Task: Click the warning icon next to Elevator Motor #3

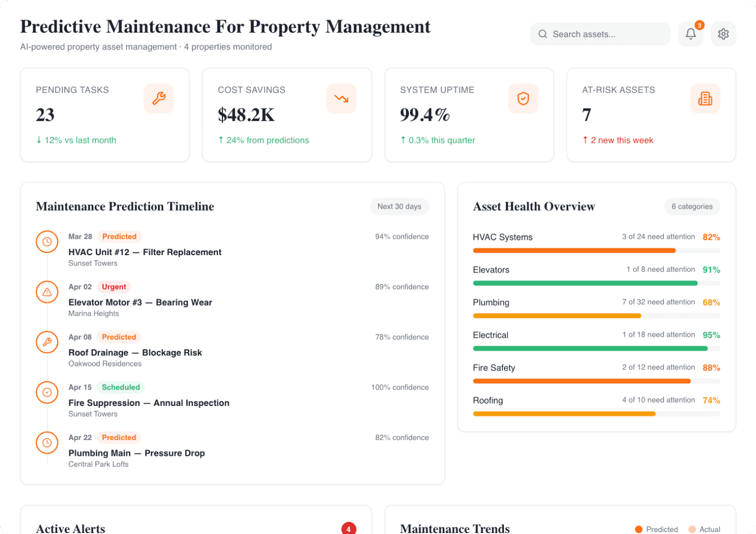Action: click(x=47, y=292)
